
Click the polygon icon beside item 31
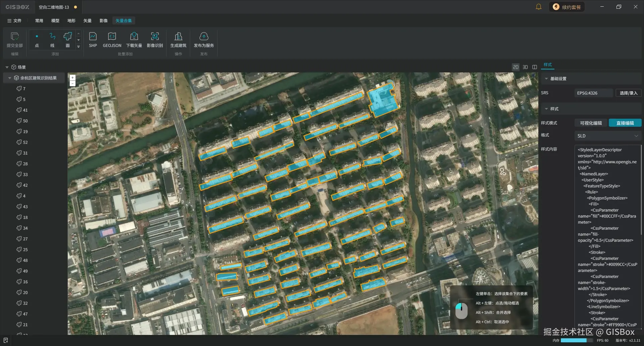click(19, 153)
